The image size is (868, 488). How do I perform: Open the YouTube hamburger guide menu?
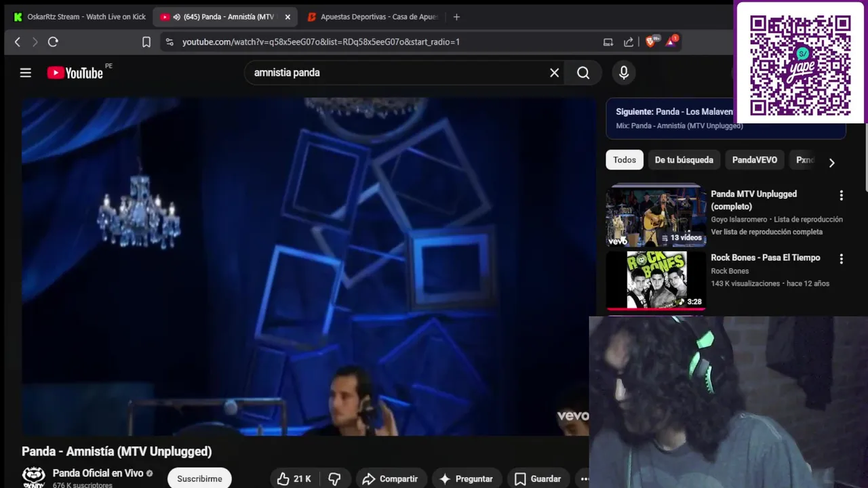pos(26,73)
